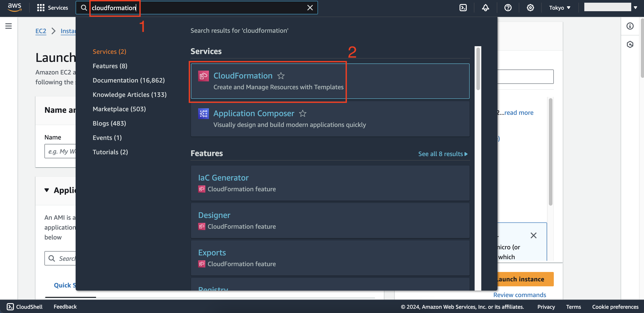Viewport: 644px width, 313px height.
Task: Open CloudShell from the footer
Action: (24, 307)
